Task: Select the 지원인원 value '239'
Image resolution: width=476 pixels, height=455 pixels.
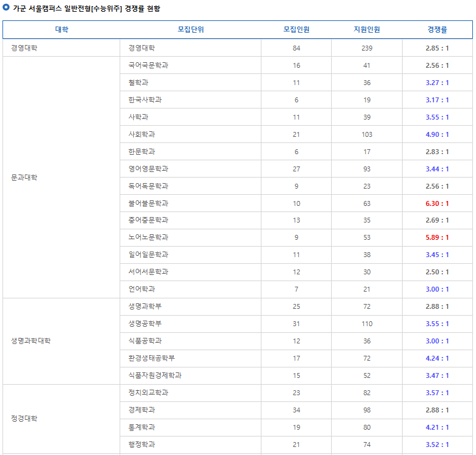Action: [x=367, y=48]
